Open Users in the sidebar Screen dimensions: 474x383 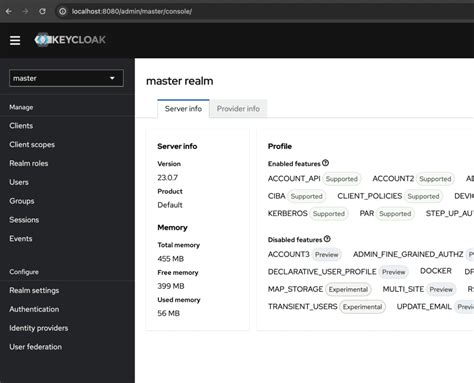[x=19, y=182]
